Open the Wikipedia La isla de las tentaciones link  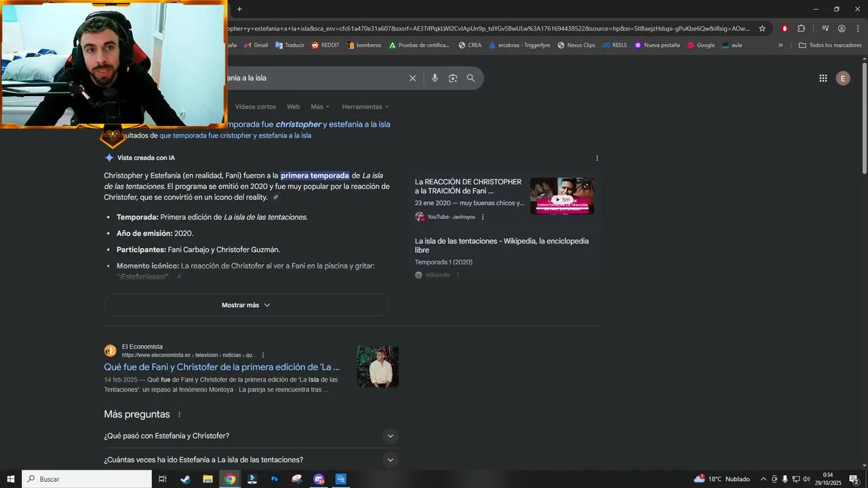tap(502, 245)
